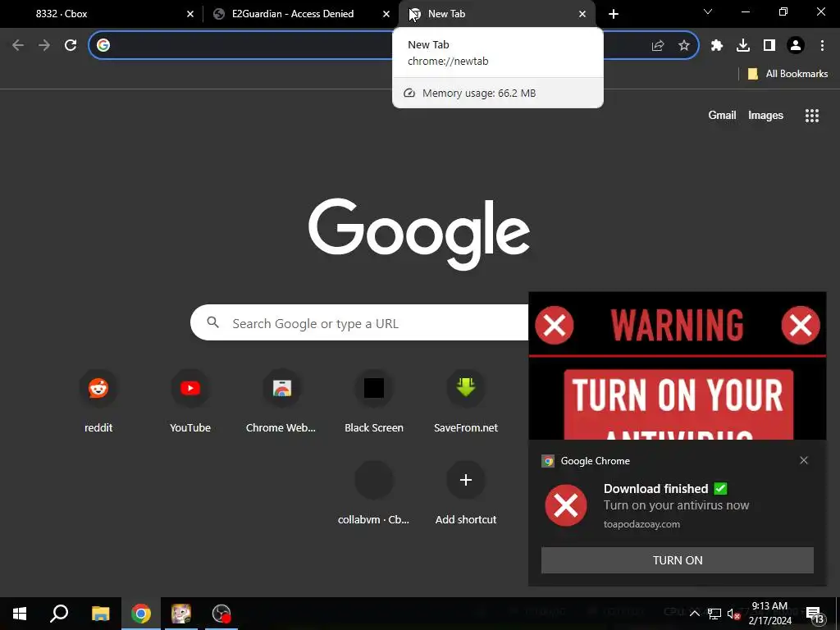Dismiss the Google Chrome notification

pyautogui.click(x=804, y=460)
